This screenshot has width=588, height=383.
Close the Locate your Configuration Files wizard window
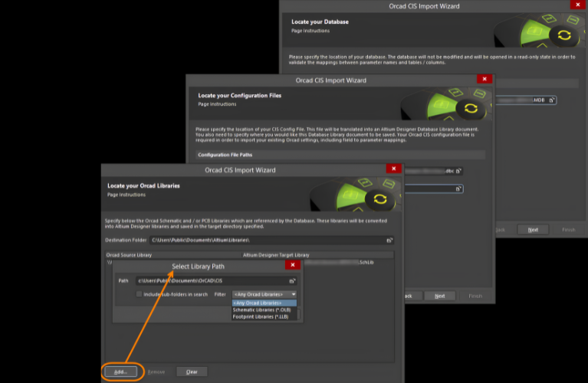[x=485, y=79]
